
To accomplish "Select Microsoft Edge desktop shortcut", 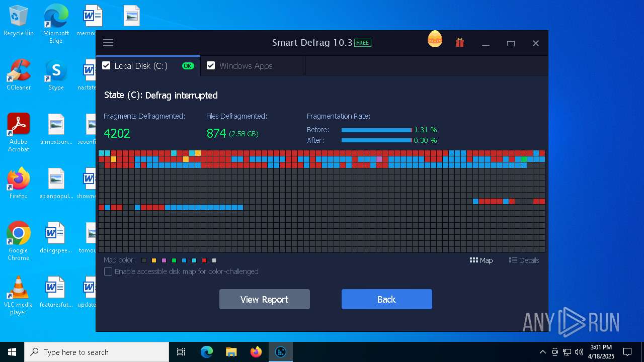I will [56, 24].
